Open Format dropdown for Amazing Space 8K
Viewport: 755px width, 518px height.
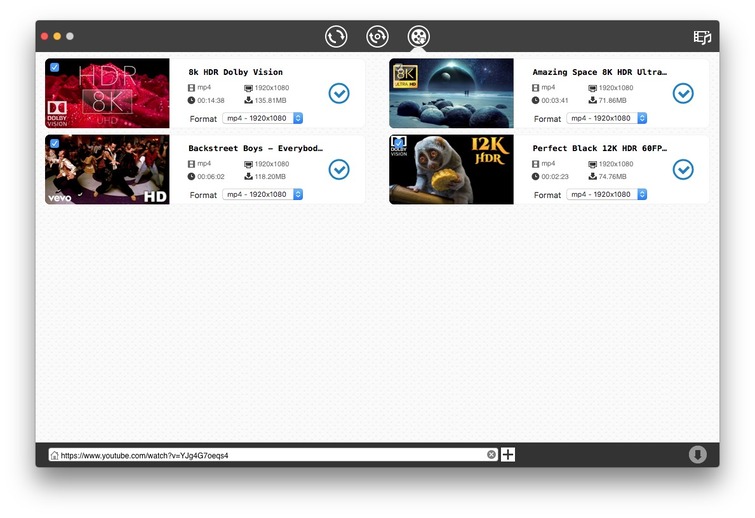click(x=607, y=118)
